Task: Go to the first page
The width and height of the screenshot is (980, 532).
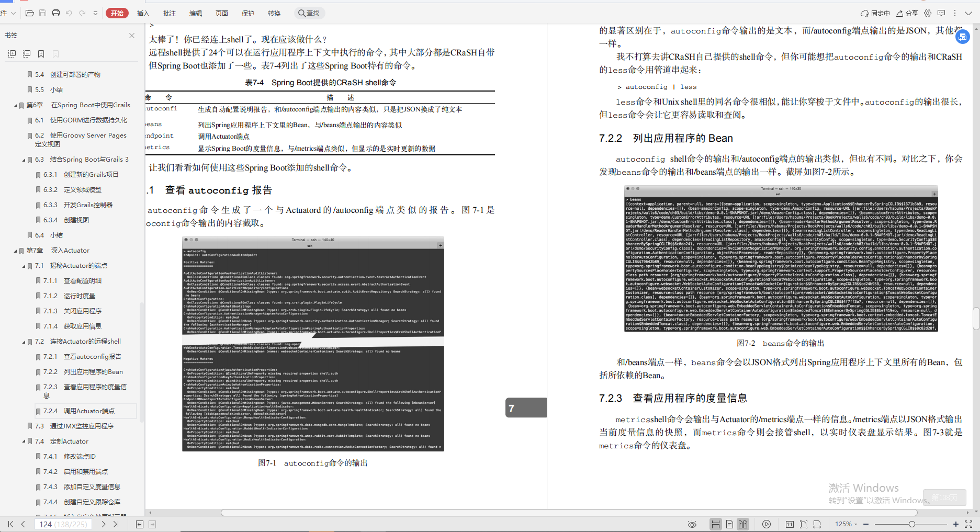Action: (x=10, y=524)
